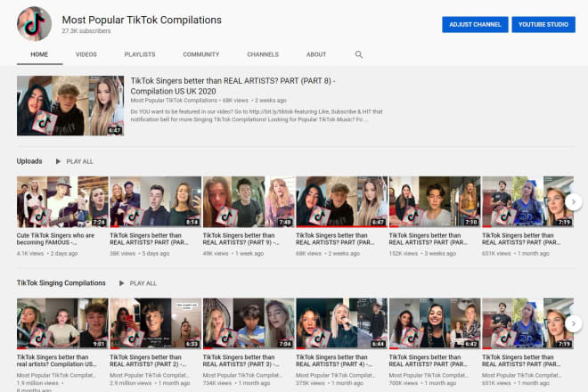Open the 7:24 Cute TikTok Singers thumbnail
588x392 pixels.
[62, 202]
